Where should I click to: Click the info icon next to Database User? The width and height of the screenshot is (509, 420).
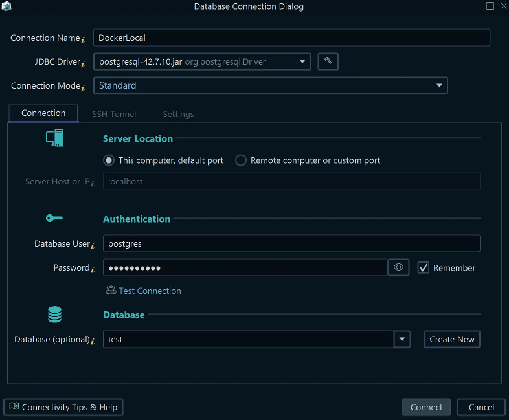(93, 245)
